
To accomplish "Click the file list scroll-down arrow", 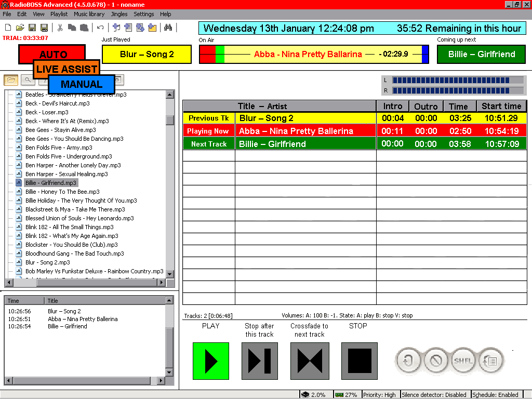I will click(170, 274).
